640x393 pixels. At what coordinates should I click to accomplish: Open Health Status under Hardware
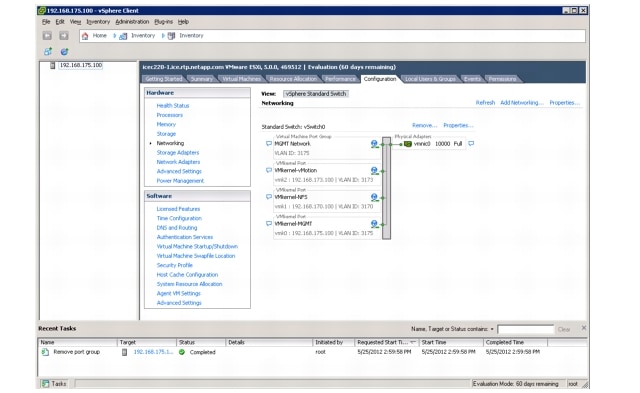[173, 105]
